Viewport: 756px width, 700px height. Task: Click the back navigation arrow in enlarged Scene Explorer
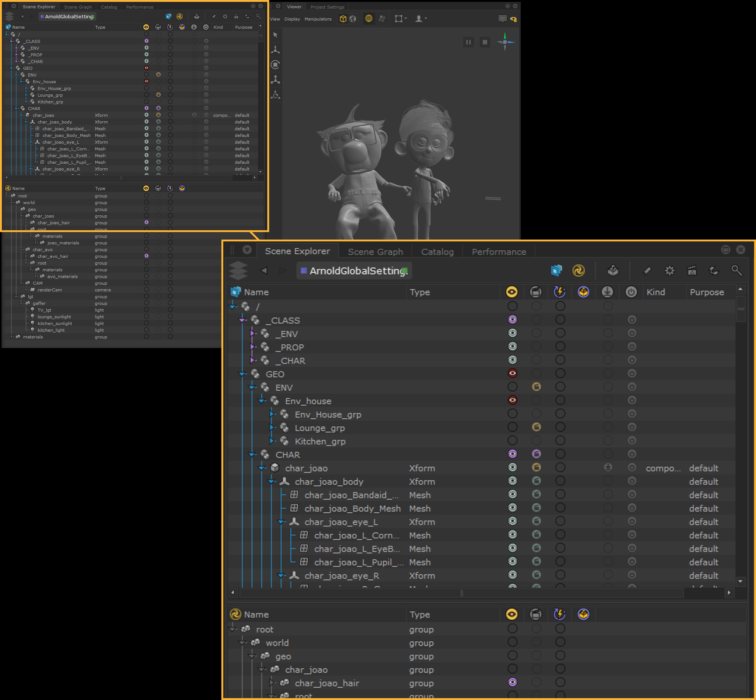click(x=264, y=271)
